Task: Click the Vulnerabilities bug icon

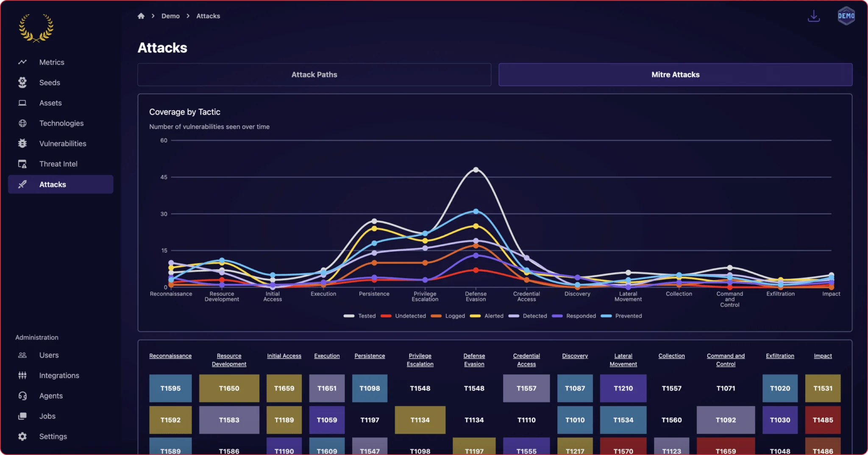Action: (x=22, y=144)
